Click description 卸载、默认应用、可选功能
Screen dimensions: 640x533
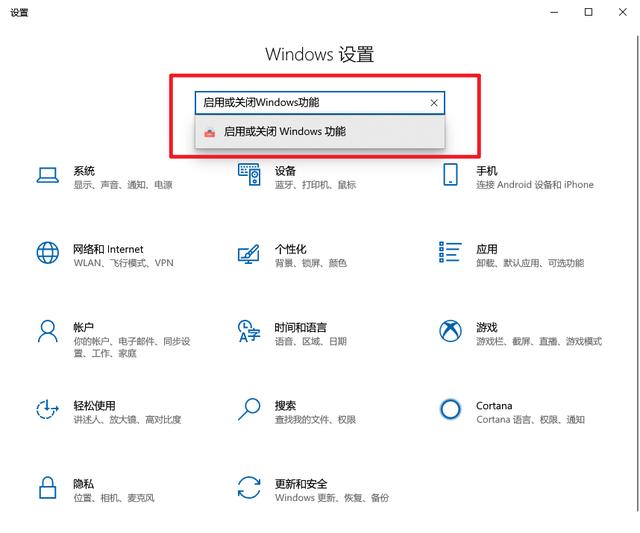pos(530,263)
